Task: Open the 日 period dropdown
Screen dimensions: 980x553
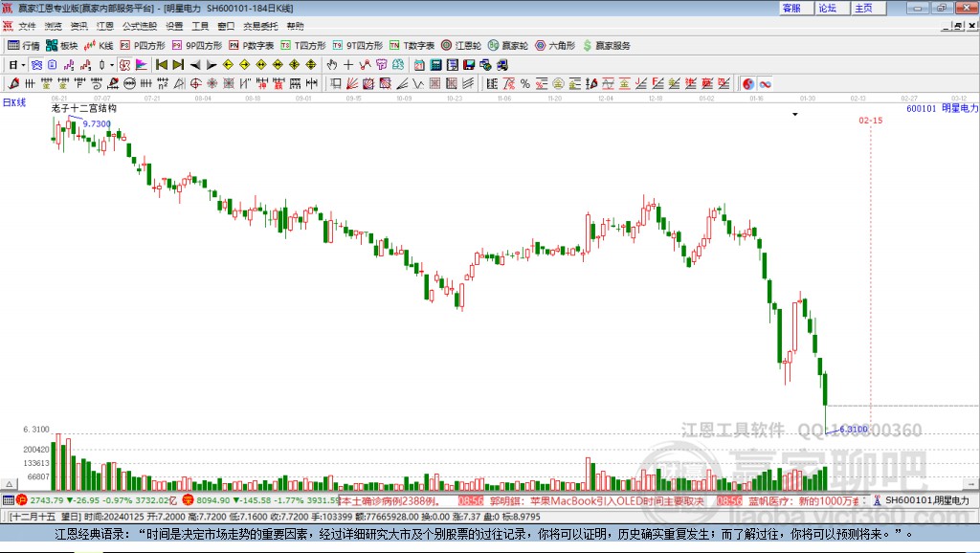Action: tap(16, 65)
